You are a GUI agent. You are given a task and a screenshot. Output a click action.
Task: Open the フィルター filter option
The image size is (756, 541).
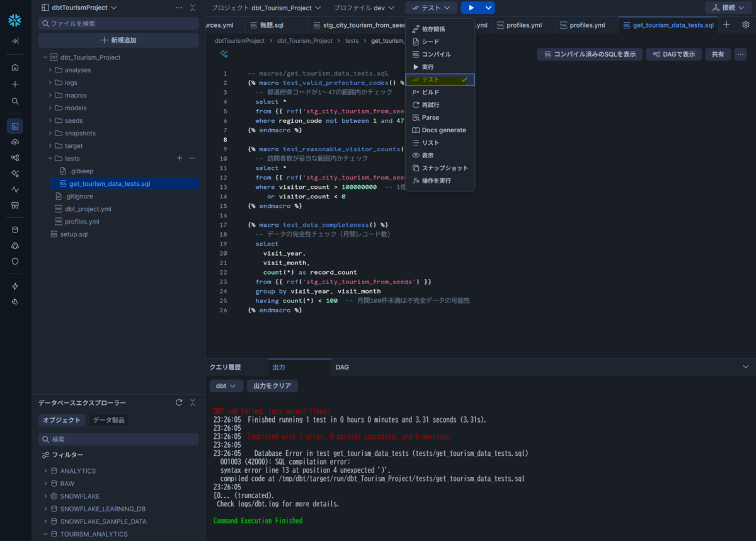point(62,455)
